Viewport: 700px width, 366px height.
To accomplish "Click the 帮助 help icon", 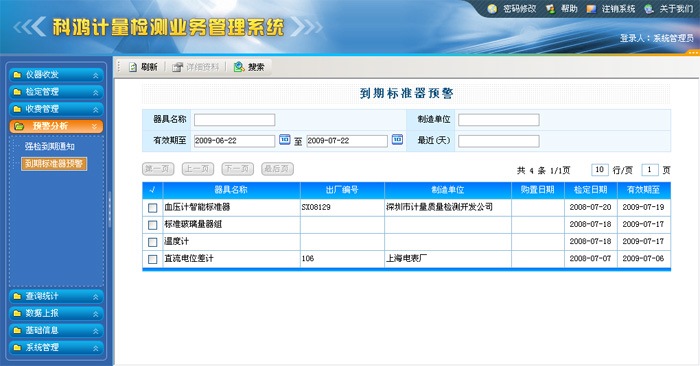I will [x=550, y=8].
